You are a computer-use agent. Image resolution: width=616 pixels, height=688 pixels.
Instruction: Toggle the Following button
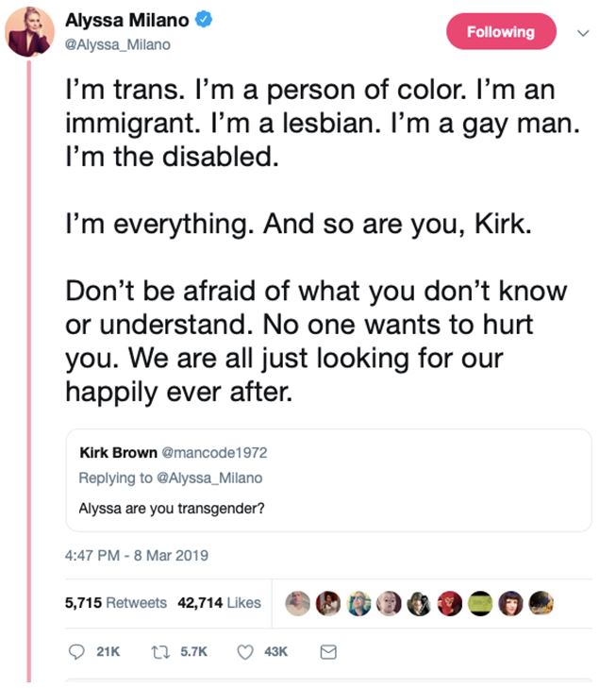(499, 32)
